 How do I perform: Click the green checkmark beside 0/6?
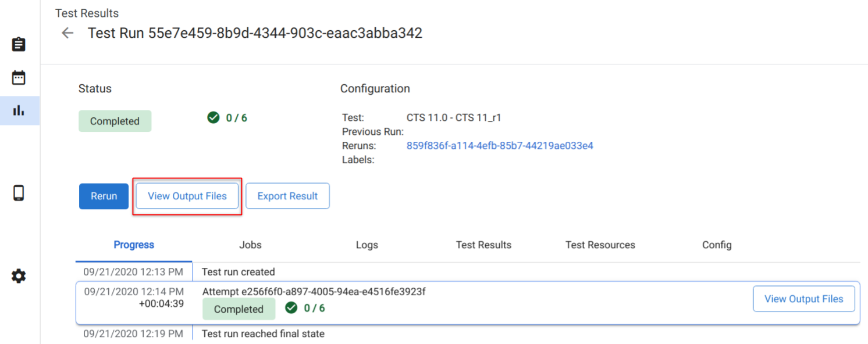tap(214, 117)
